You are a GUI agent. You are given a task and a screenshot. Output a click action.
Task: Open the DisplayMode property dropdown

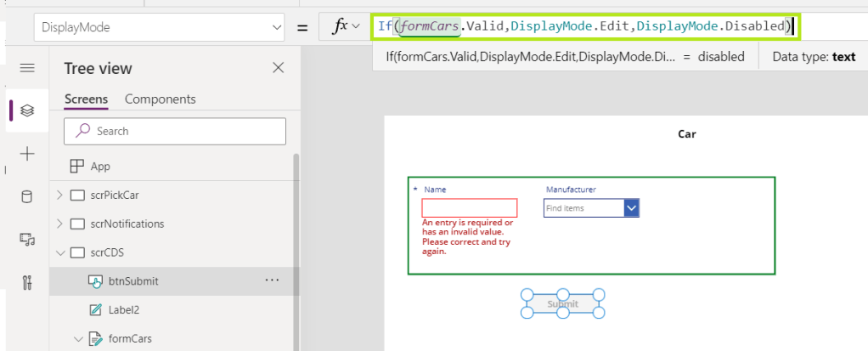click(x=276, y=27)
